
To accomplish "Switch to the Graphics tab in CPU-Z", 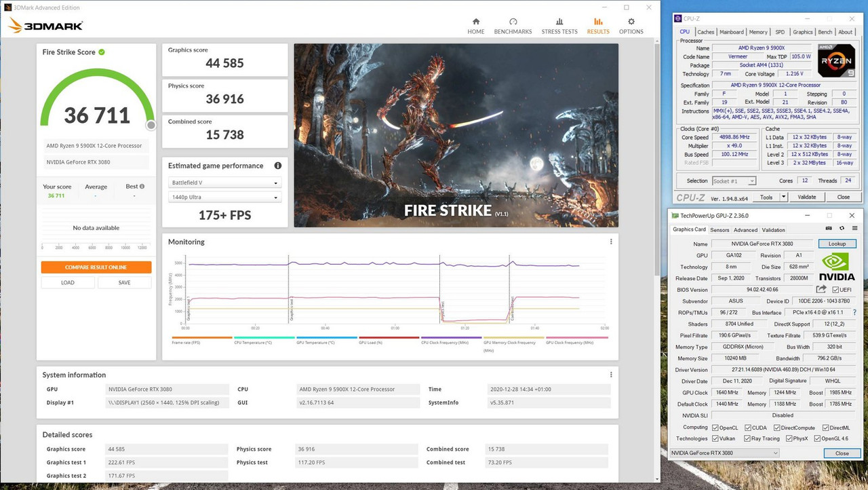I will click(803, 32).
